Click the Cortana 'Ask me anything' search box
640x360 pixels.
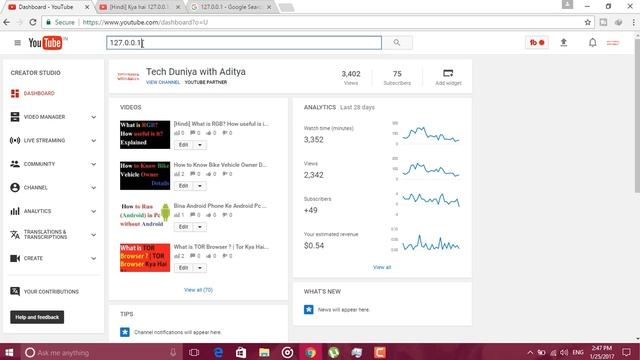[100, 352]
